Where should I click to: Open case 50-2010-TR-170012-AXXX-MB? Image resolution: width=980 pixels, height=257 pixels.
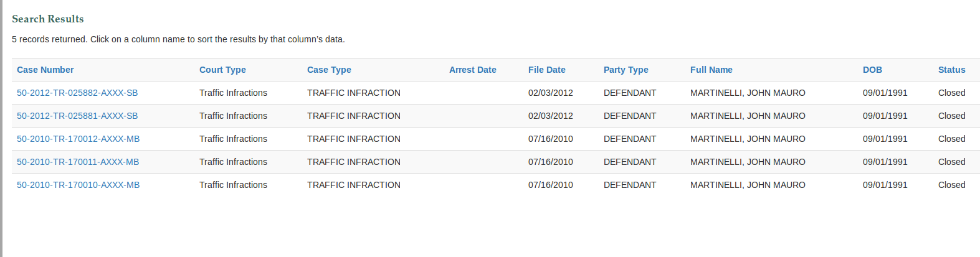[78, 139]
